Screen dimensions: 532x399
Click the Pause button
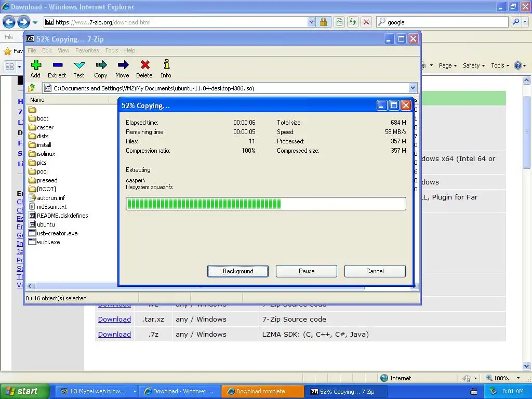point(307,271)
